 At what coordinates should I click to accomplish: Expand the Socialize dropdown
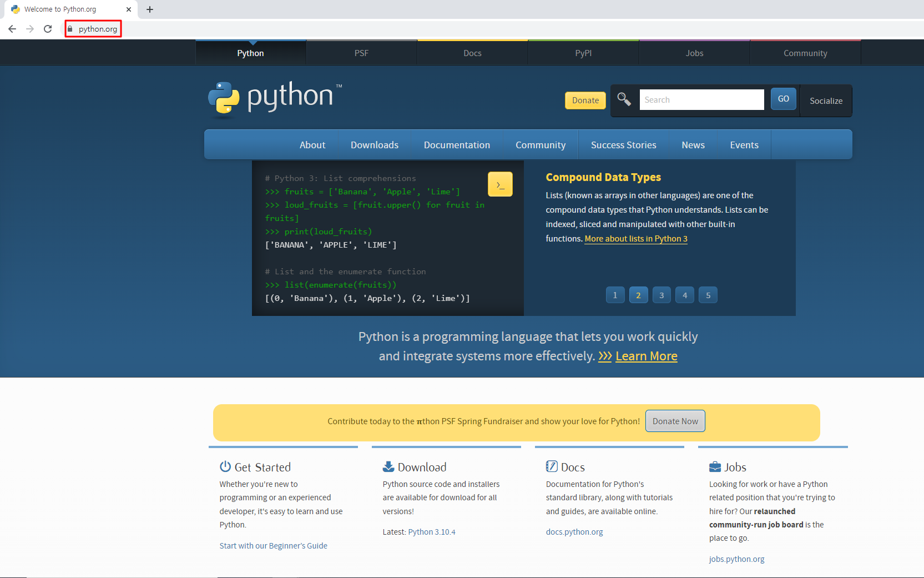[x=826, y=100]
